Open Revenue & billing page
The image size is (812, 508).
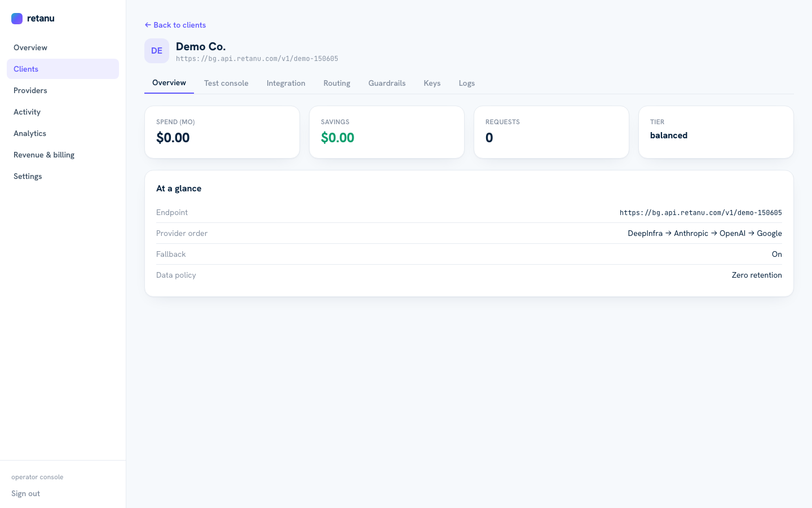[63, 155]
